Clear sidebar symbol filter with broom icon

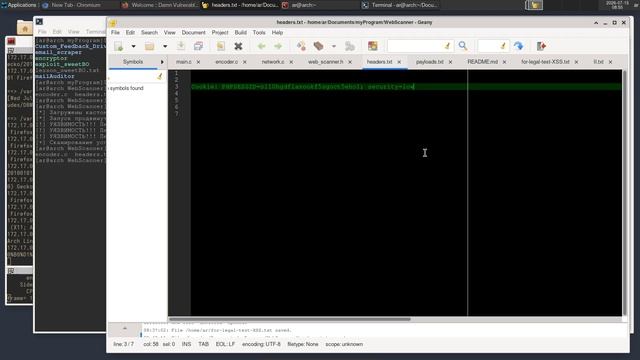point(160,76)
